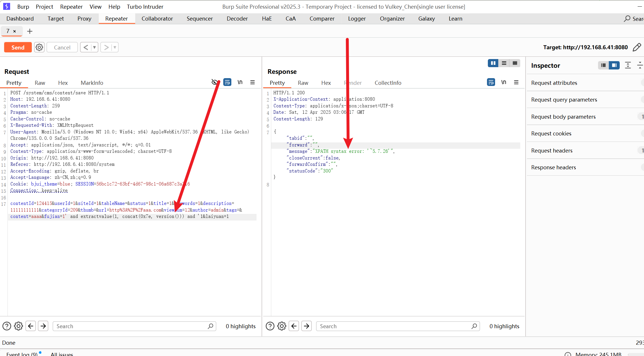Viewport: 644px width, 356px height.
Task: Select combined tabbed view layout
Action: click(515, 63)
